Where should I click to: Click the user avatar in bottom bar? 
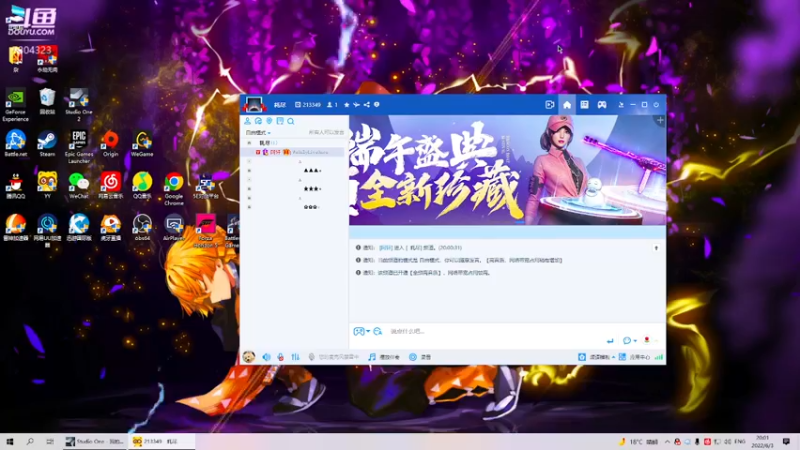click(x=249, y=357)
